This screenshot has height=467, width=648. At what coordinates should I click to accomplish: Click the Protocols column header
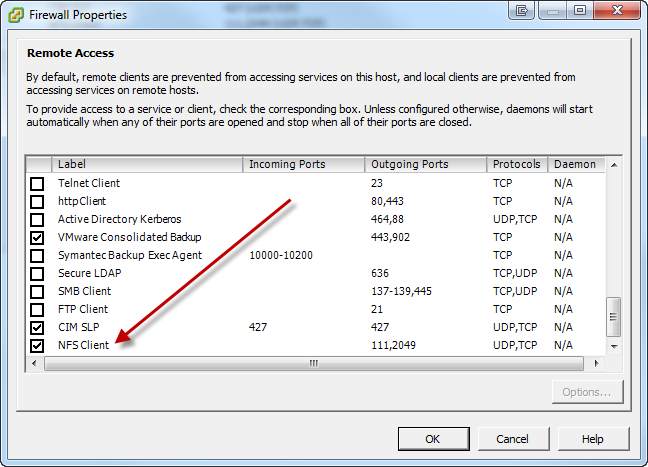pos(517,164)
